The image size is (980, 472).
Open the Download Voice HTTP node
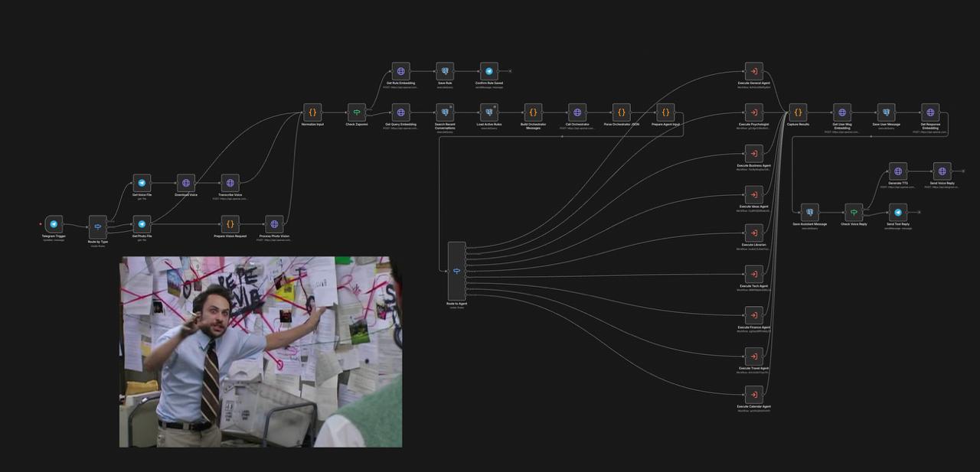pyautogui.click(x=186, y=183)
